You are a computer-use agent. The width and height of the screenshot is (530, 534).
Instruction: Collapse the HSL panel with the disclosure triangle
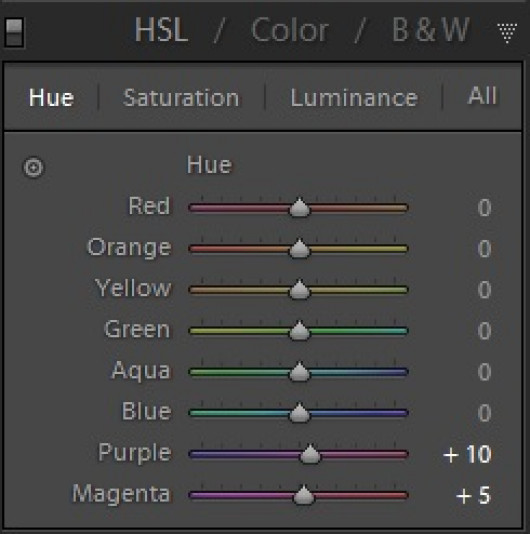[506, 33]
